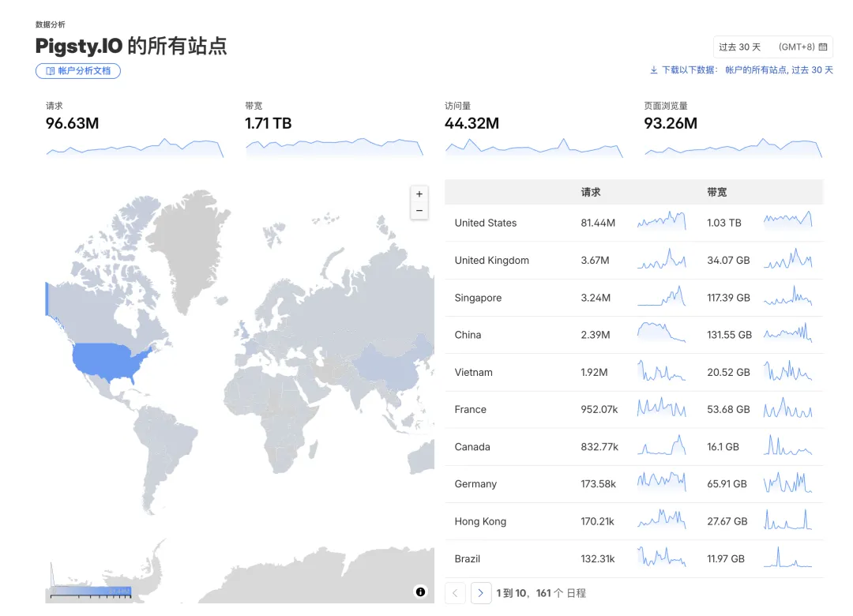Go to next page of countries
The image size is (853, 616).
click(480, 593)
